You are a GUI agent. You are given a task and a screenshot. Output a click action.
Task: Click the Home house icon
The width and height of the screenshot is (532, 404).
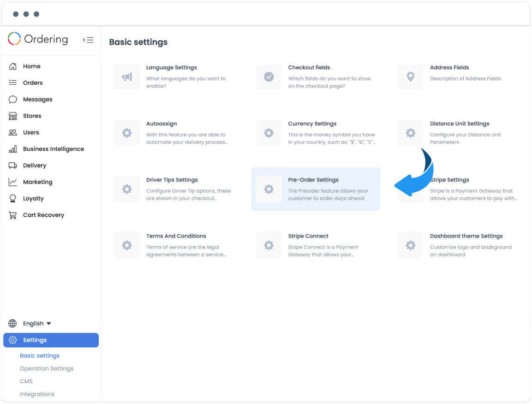pos(13,66)
